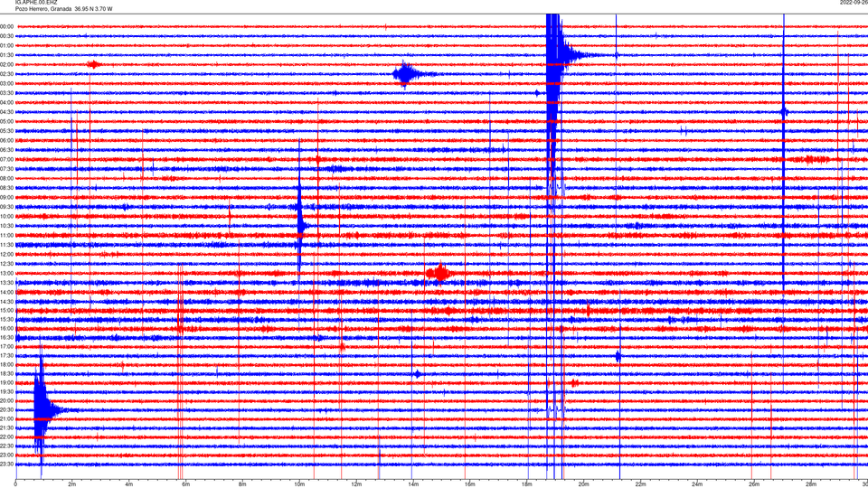Viewport: 868px width, 488px height.
Task: Select the 21:00 trace time label
Action: 7,419
